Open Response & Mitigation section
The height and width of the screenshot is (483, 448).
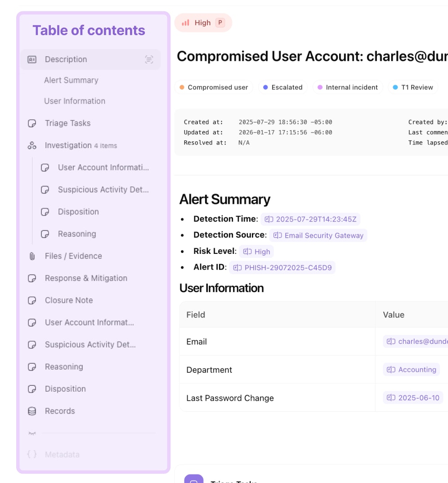[x=86, y=278]
